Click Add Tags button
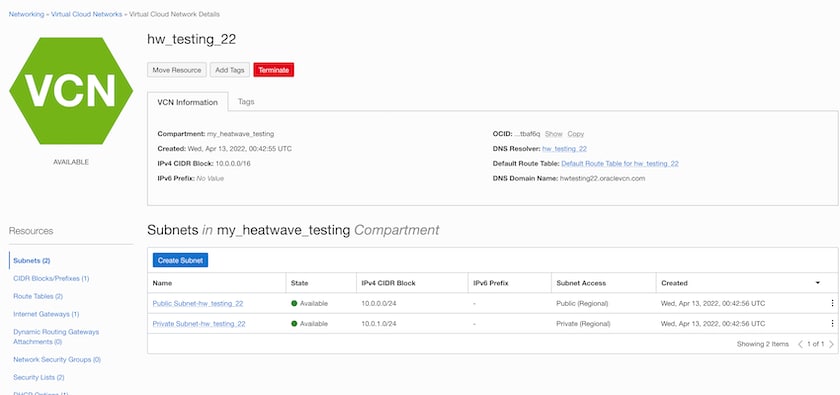Viewport: 840px width, 395px height. click(230, 70)
